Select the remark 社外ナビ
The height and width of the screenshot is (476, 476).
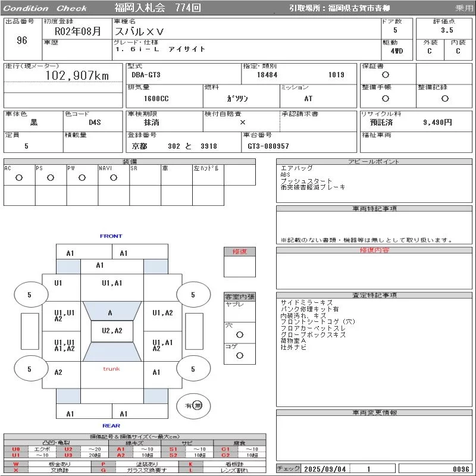[293, 347]
